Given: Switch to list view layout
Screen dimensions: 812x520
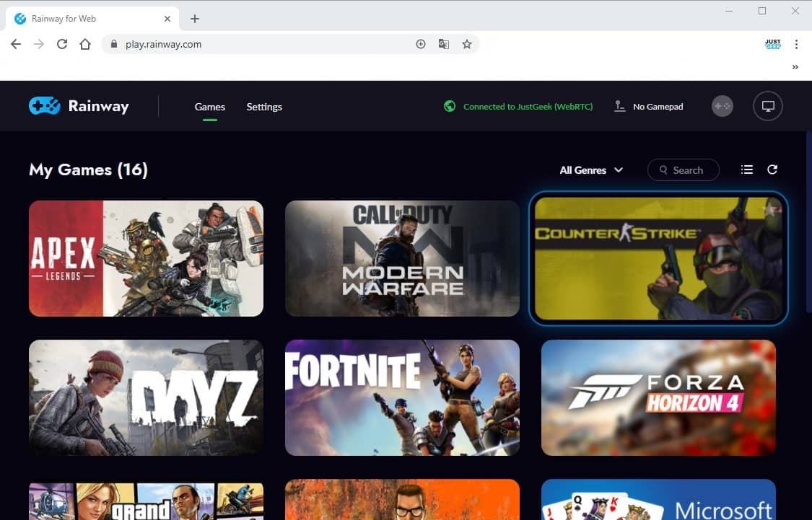Looking at the screenshot, I should pos(747,169).
